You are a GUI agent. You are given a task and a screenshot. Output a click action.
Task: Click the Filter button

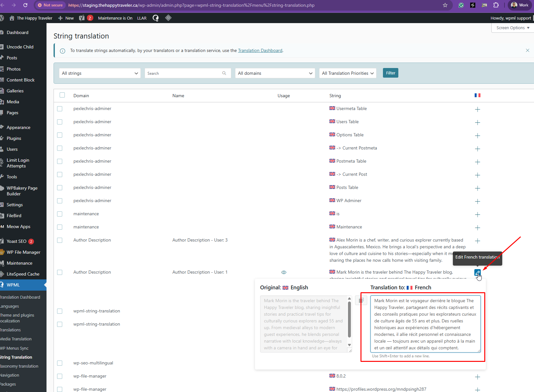coord(391,73)
